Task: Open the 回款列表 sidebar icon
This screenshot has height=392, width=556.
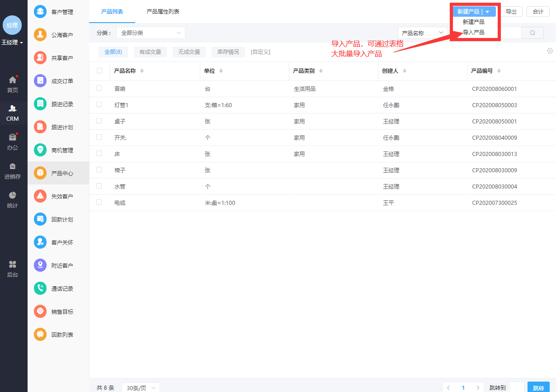Action: tap(40, 334)
